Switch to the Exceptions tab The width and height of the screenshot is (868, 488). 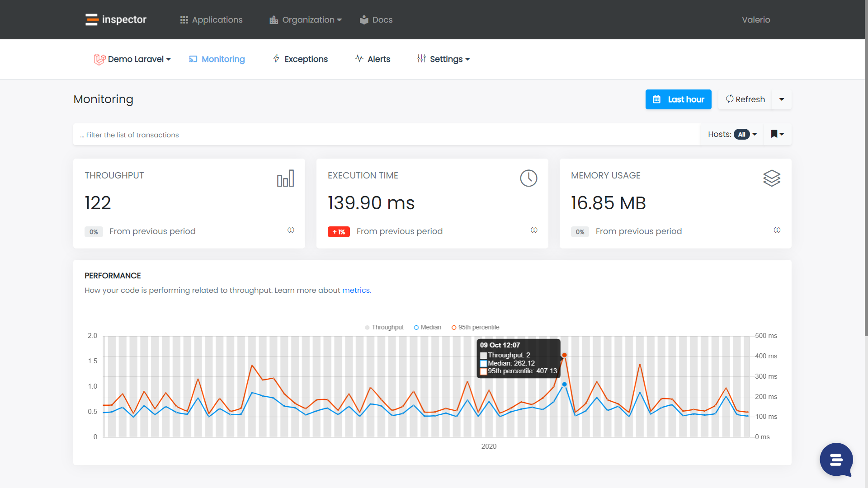300,59
